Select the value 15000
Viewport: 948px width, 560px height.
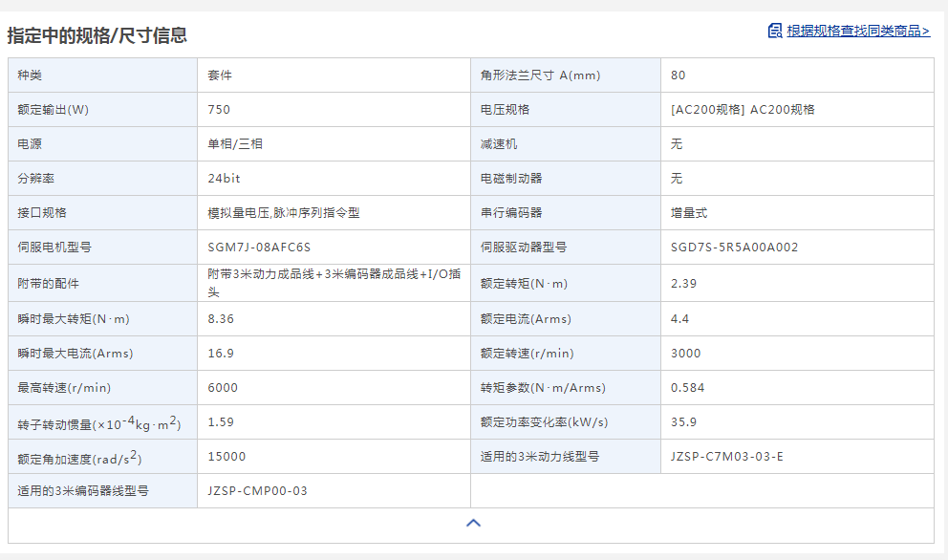226,457
